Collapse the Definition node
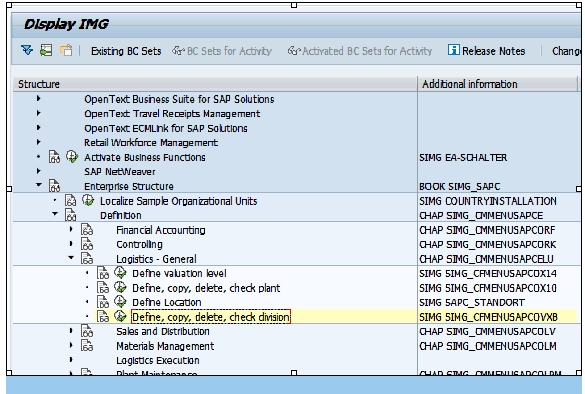The width and height of the screenshot is (585, 394). point(55,215)
